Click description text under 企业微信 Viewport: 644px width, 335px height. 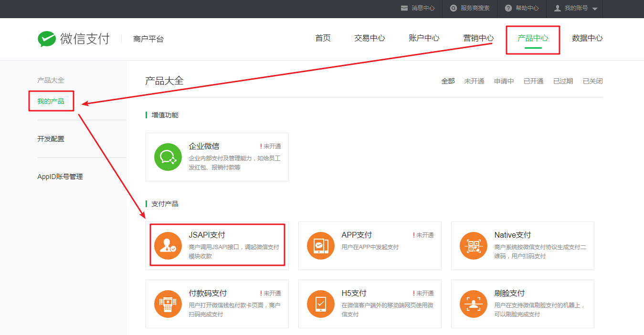(234, 163)
